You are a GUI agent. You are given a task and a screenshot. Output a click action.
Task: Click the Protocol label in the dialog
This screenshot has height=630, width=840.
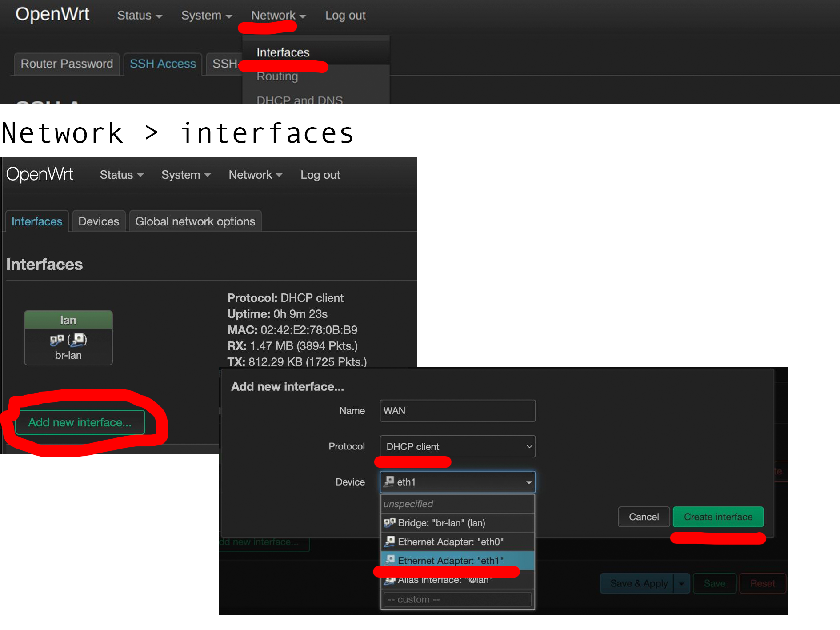point(347,446)
